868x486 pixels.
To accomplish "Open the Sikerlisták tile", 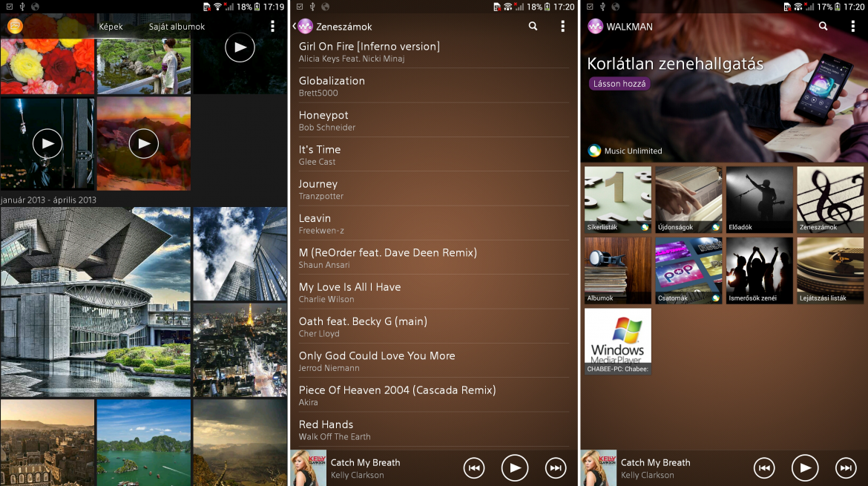I will 618,200.
